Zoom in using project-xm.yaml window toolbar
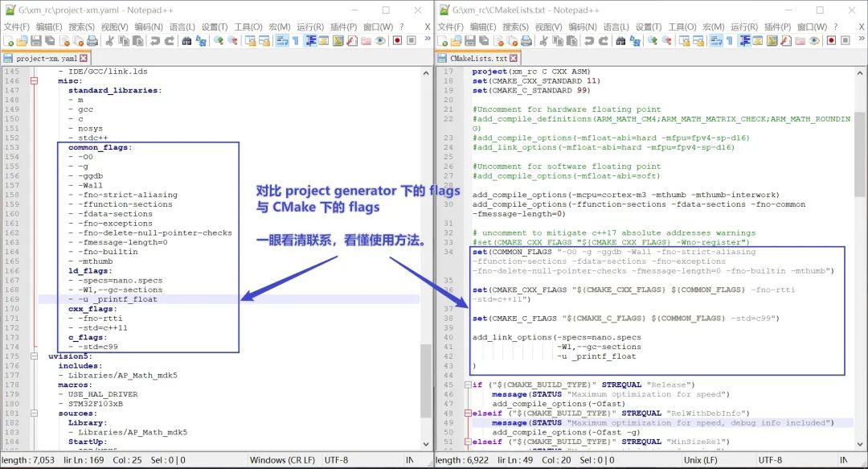This screenshot has width=868, height=469. pos(219,40)
